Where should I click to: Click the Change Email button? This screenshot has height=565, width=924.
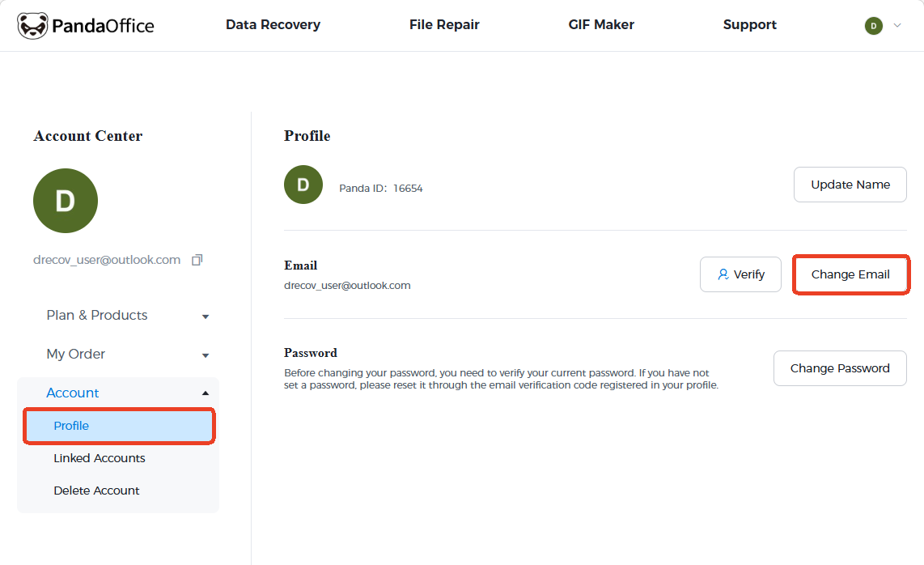pos(850,274)
